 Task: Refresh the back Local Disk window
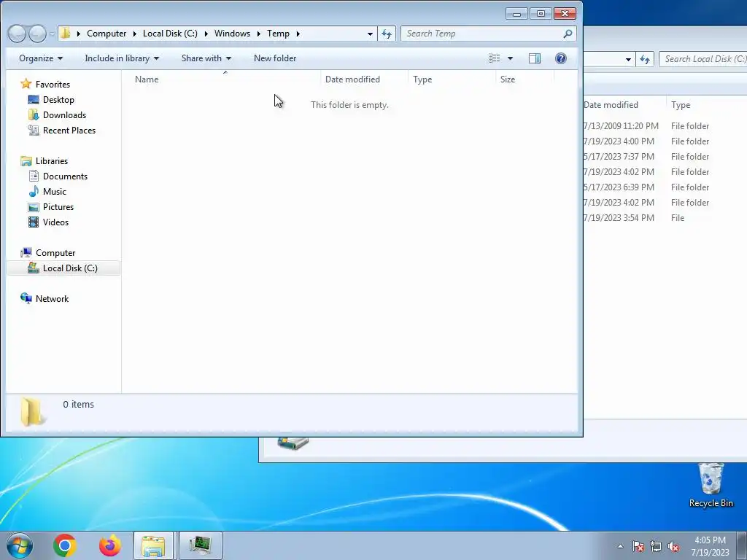pos(645,59)
